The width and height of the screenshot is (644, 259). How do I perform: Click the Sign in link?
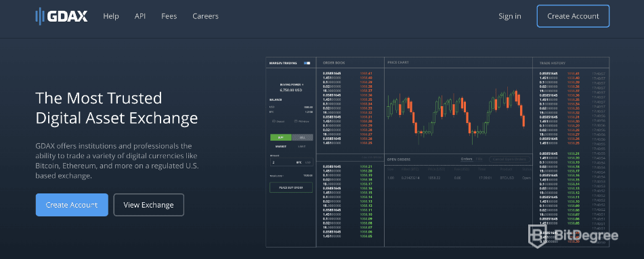pos(510,16)
